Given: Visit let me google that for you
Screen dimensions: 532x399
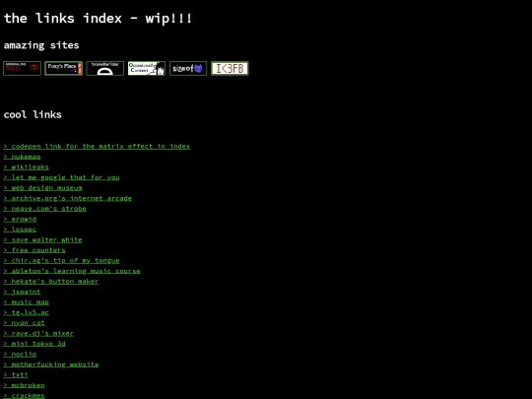Looking at the screenshot, I should coord(61,177).
